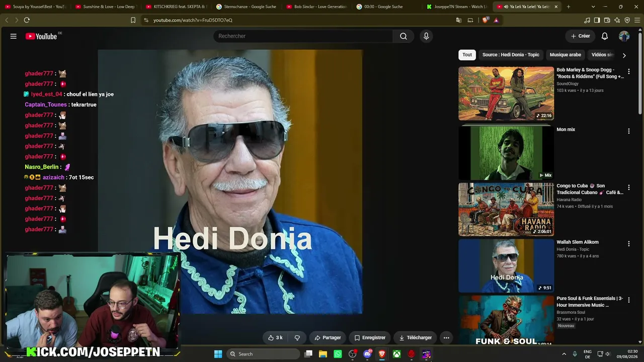This screenshot has height=362, width=644.
Task: Switch to the Sunshine & Love tab
Action: [x=106, y=7]
